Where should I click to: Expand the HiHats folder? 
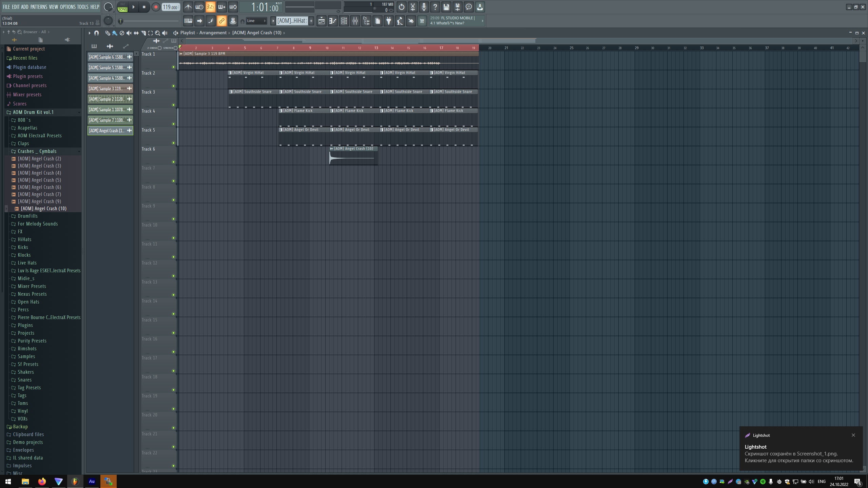coord(24,239)
